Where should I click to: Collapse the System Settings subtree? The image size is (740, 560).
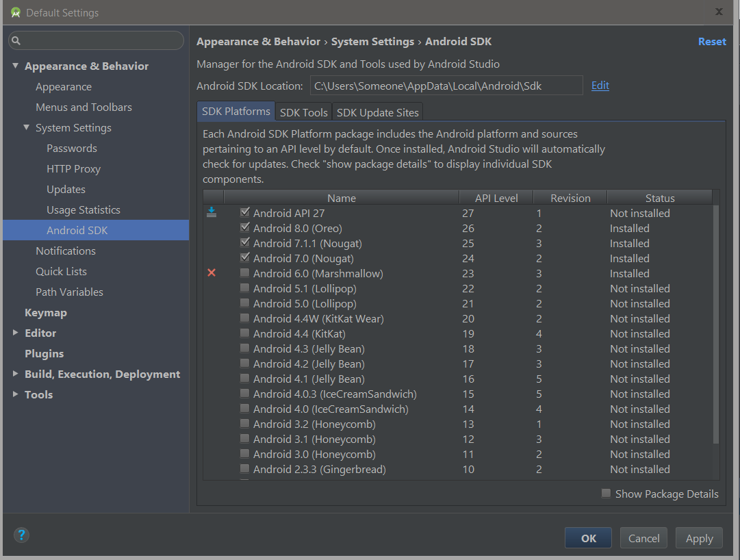[x=27, y=127]
